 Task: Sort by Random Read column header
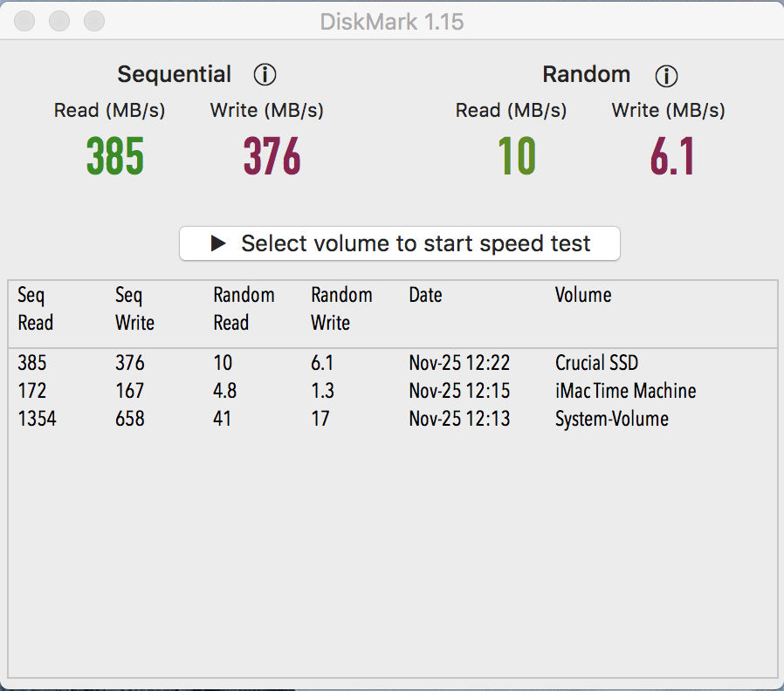(x=244, y=309)
